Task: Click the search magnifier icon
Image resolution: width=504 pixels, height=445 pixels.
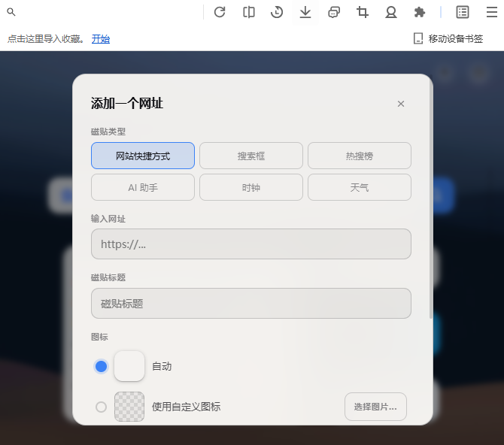Action: pyautogui.click(x=11, y=12)
